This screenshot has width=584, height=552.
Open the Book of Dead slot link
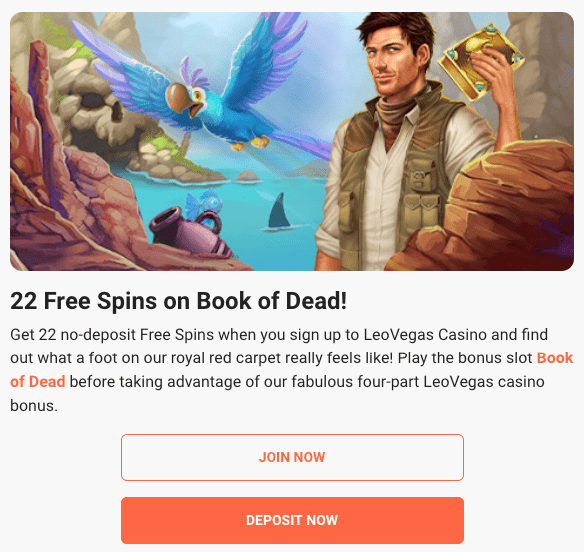292,369
